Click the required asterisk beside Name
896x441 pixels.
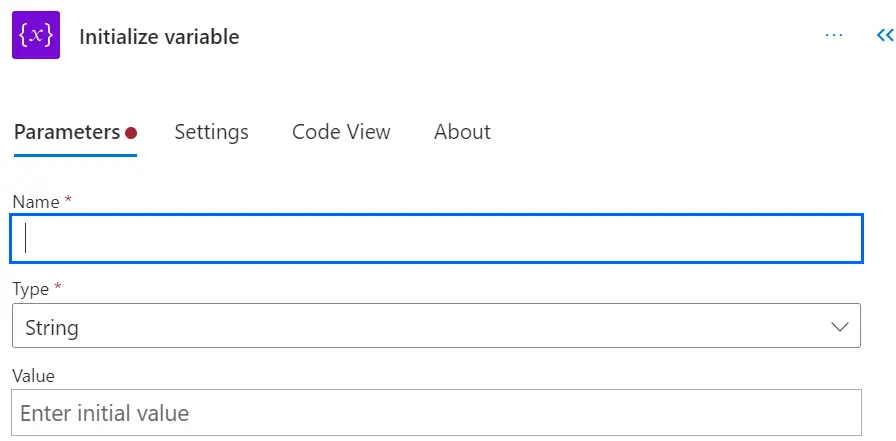pos(68,202)
